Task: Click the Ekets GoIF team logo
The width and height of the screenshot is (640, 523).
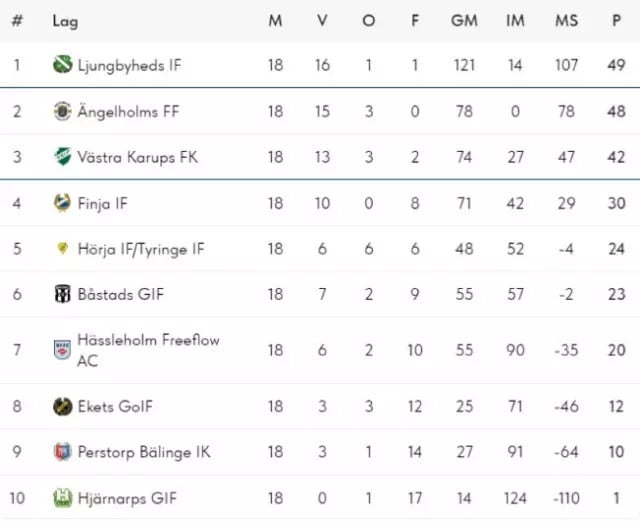Action: pyautogui.click(x=62, y=407)
